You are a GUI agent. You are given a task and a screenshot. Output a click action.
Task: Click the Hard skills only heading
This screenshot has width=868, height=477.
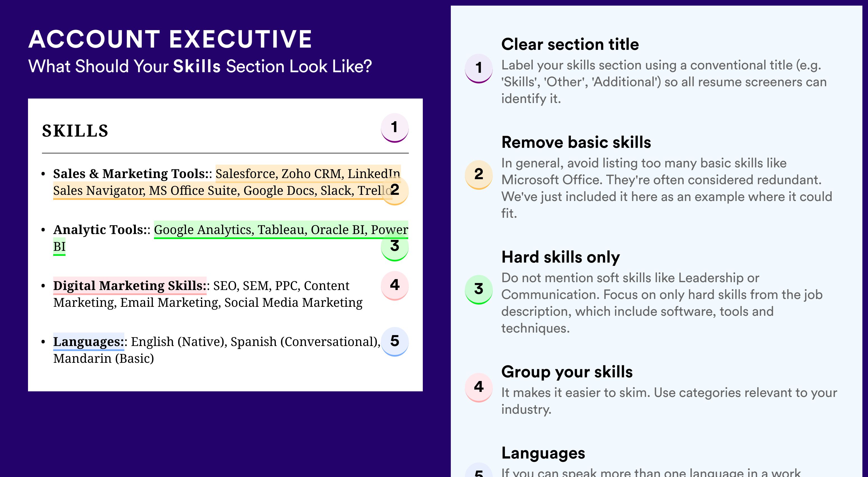pyautogui.click(x=560, y=257)
